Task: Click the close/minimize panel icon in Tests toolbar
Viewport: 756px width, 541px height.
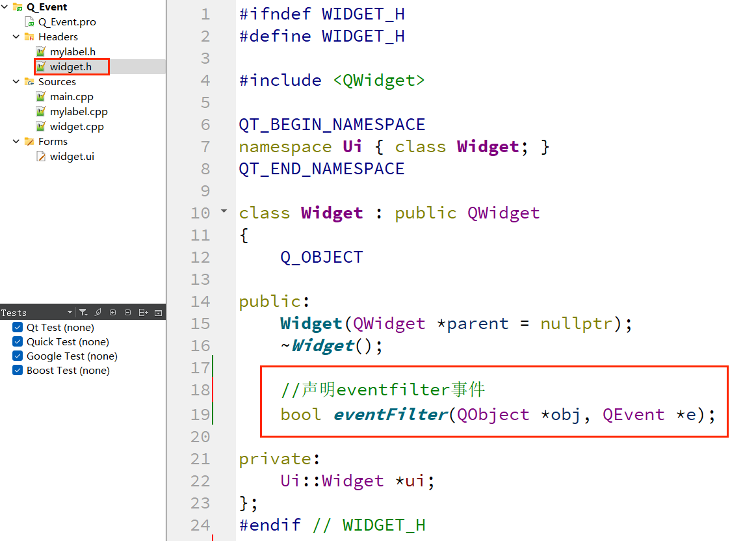Action: 158,313
